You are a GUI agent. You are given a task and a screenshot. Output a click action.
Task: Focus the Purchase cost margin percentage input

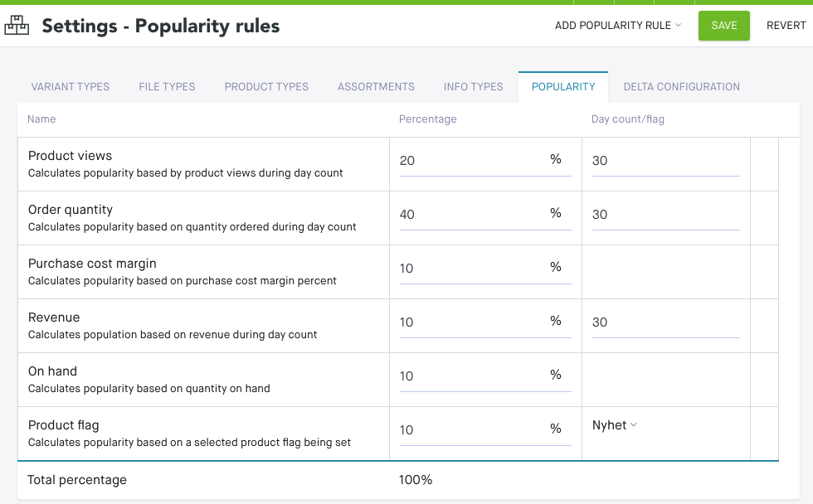click(x=473, y=269)
